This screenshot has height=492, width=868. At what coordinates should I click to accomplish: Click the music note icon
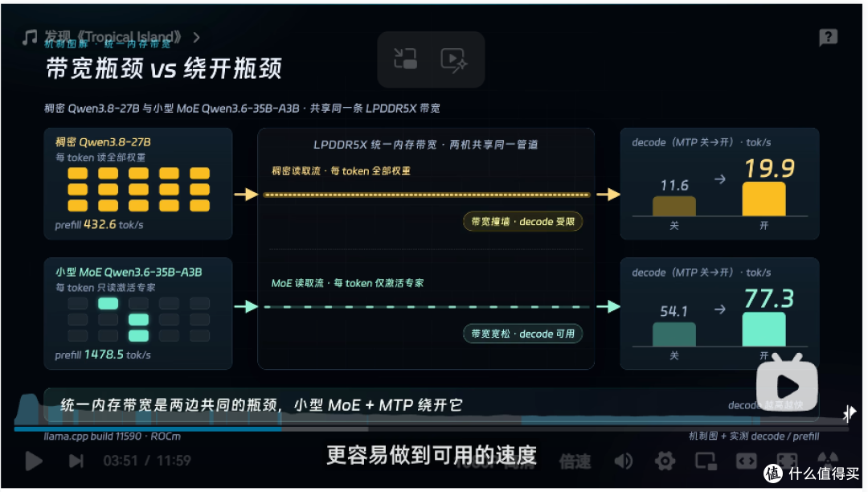click(30, 37)
